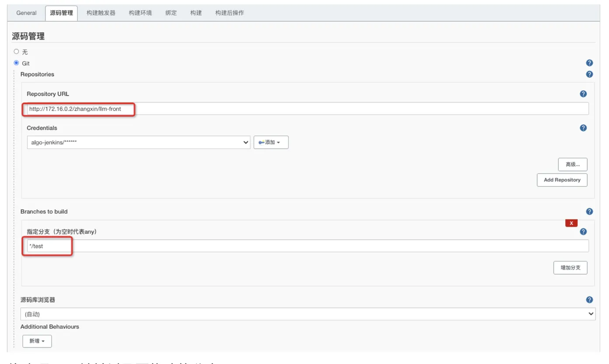Open help for Repository URL field

tap(583, 94)
